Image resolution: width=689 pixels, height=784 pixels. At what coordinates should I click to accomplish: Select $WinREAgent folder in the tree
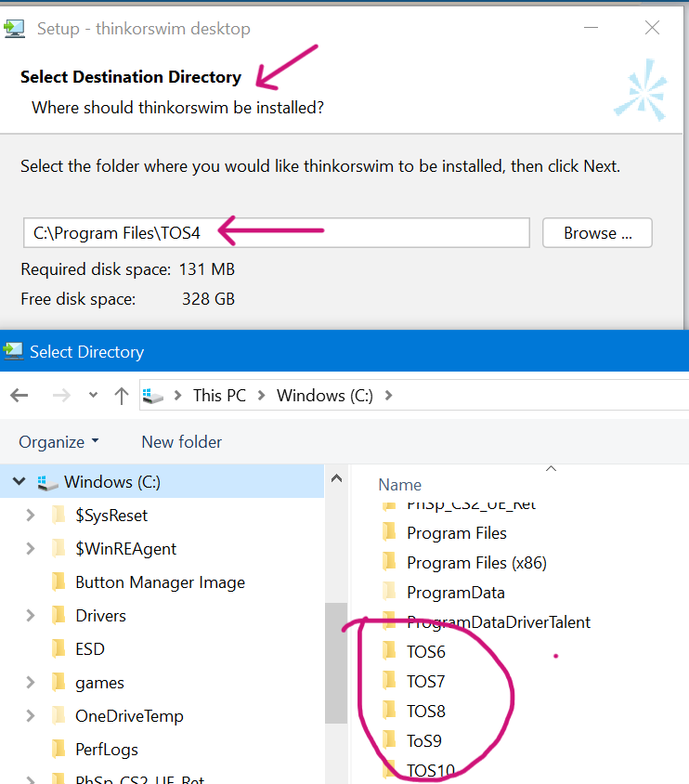click(125, 549)
